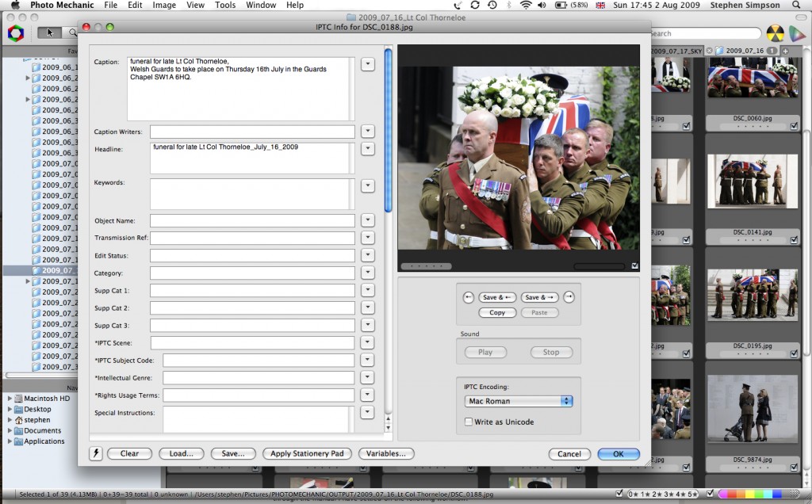The width and height of the screenshot is (812, 504).
Task: Open the Edit menu
Action: [135, 6]
